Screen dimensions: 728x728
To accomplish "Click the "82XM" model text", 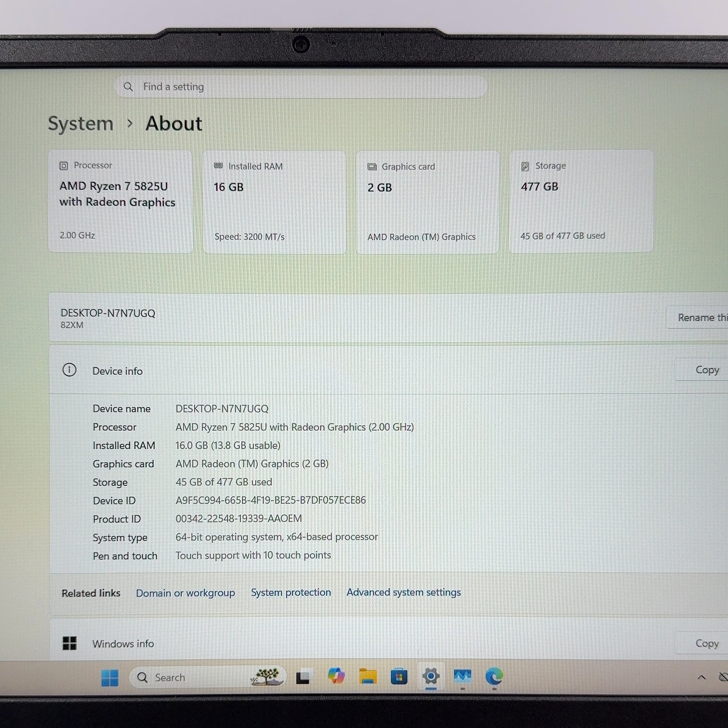I will [x=72, y=325].
